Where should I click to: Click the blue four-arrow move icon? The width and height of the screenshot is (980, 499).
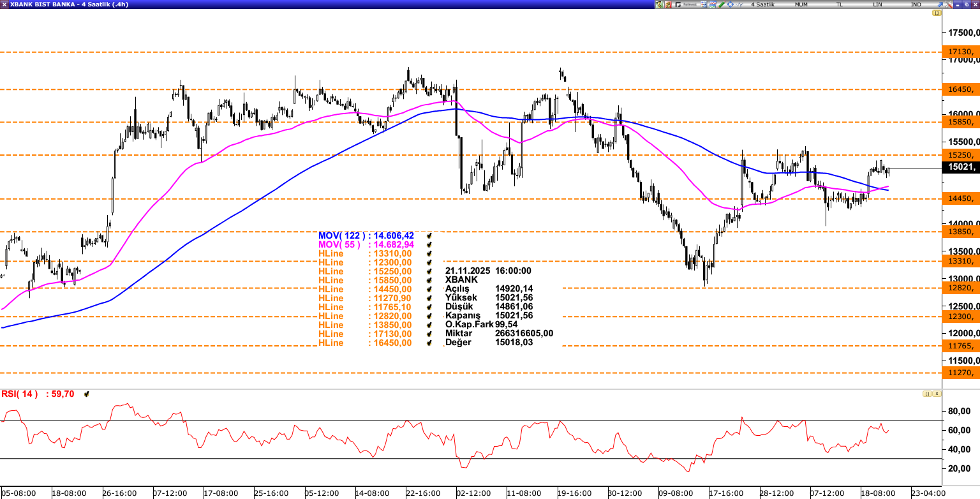730,4
